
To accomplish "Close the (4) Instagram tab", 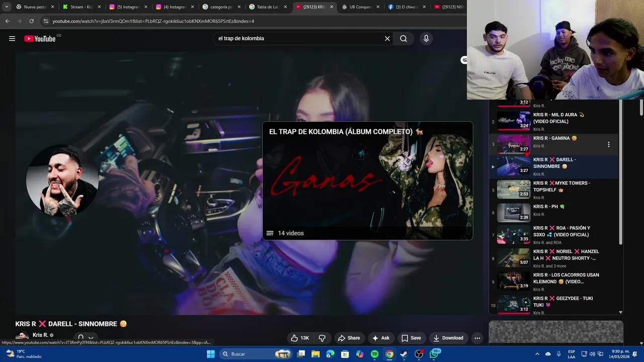I will pos(192,7).
